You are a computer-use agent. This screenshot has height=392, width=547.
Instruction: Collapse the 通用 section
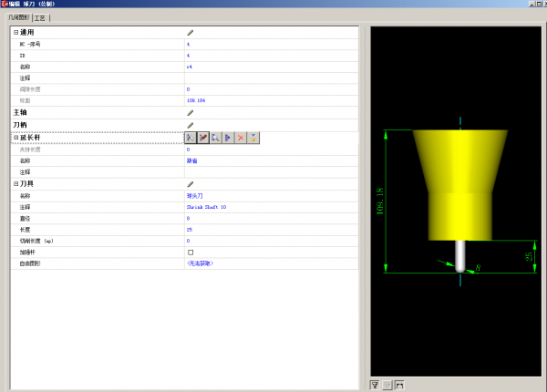tap(15, 32)
